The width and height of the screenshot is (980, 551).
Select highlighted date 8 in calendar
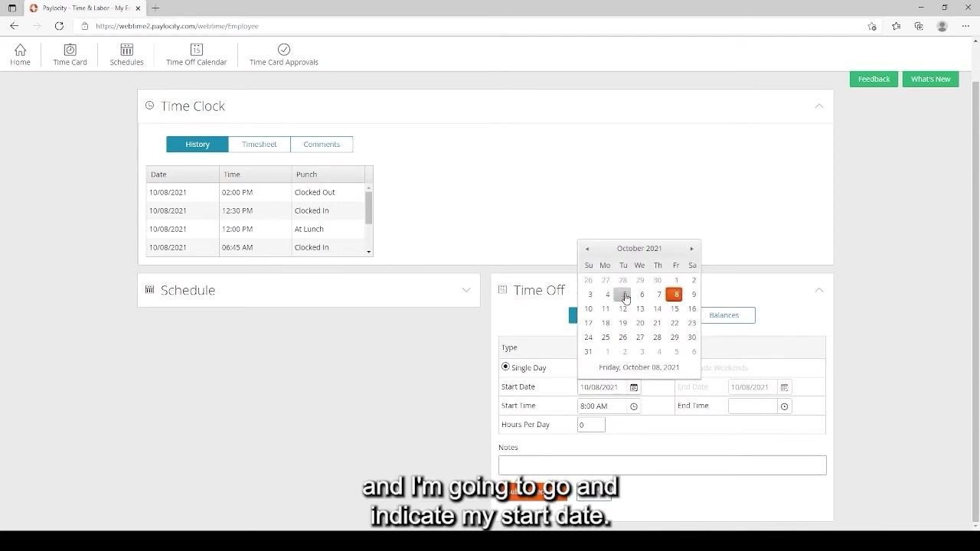[x=675, y=295]
